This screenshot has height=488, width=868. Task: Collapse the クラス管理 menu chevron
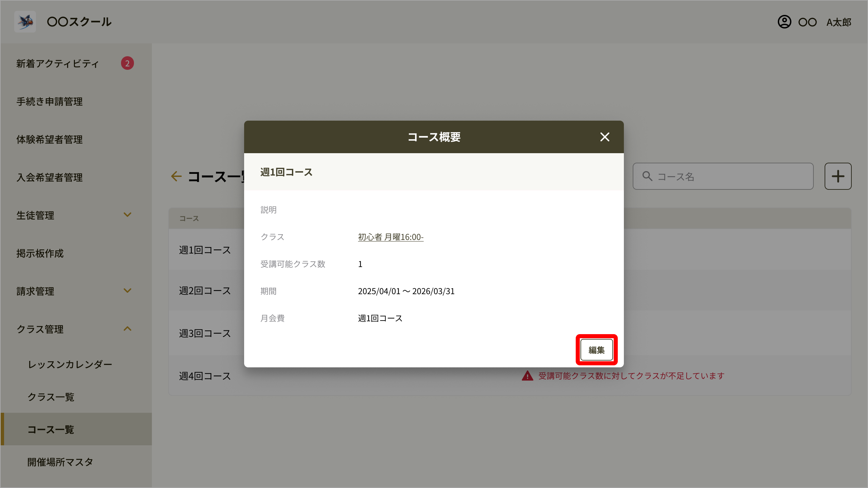point(127,329)
